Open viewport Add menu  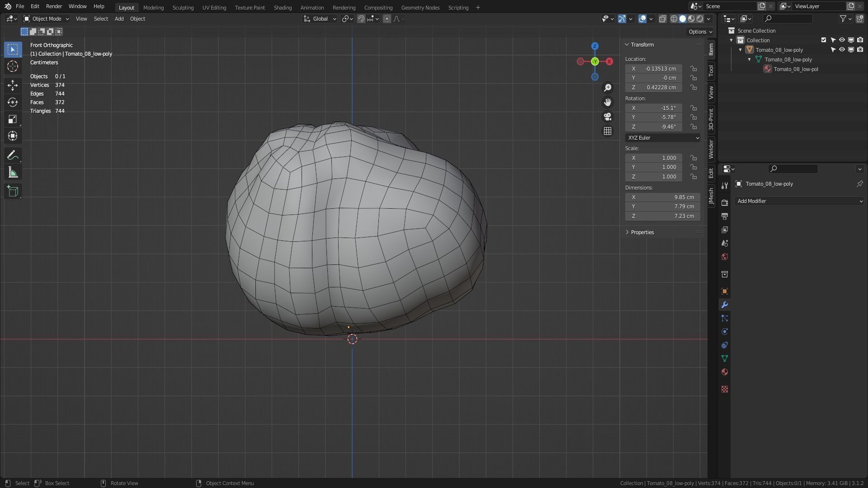(119, 19)
